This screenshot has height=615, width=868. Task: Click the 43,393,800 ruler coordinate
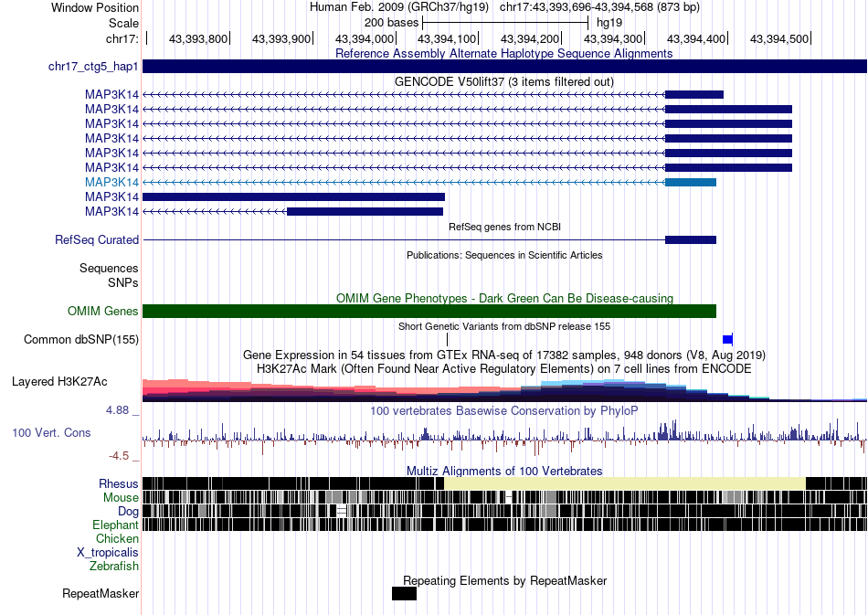coord(198,38)
